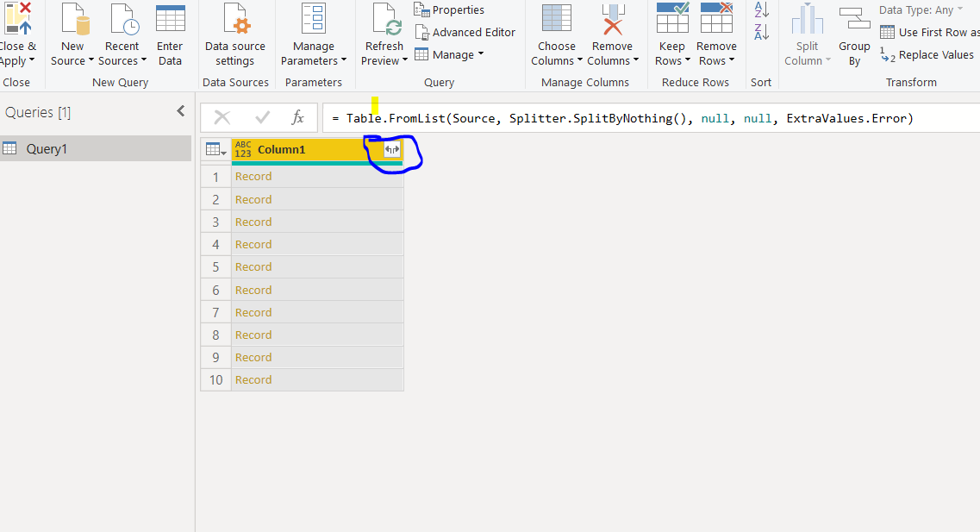Click the fx add step icon
980x532 pixels.
coord(297,117)
